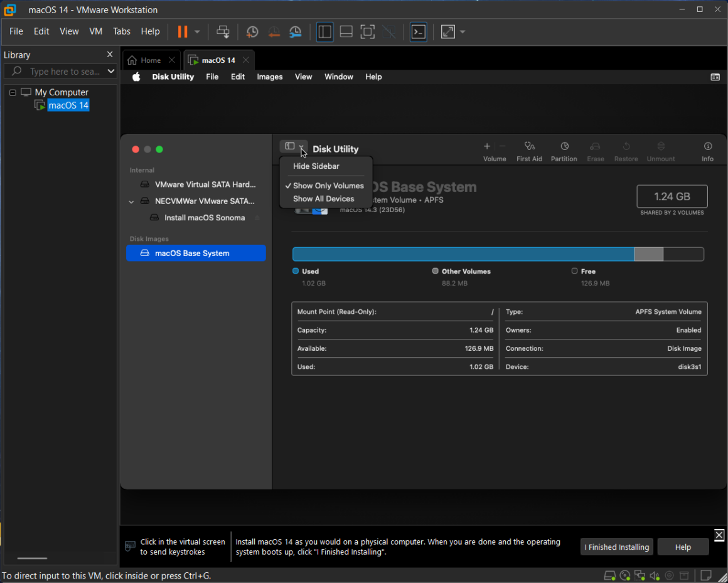Select VMware Virtual SATA Hard Drive disk
The image size is (728, 583).
[197, 185]
